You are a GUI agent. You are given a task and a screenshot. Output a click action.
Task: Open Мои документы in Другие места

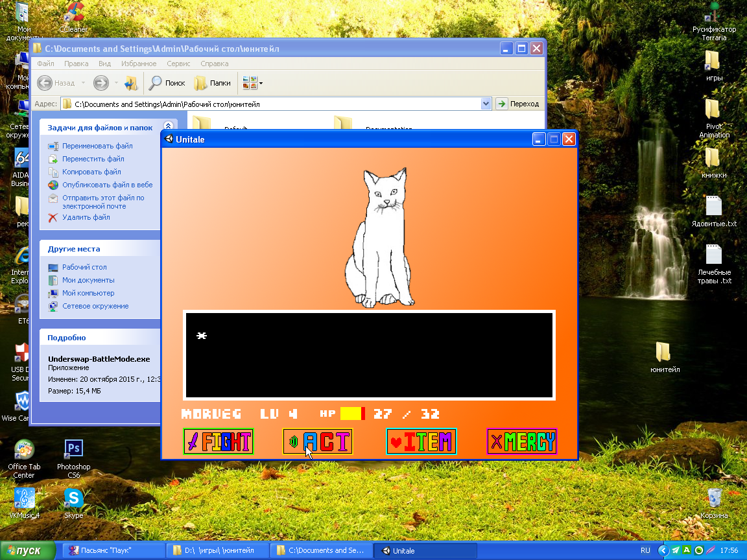click(x=88, y=280)
